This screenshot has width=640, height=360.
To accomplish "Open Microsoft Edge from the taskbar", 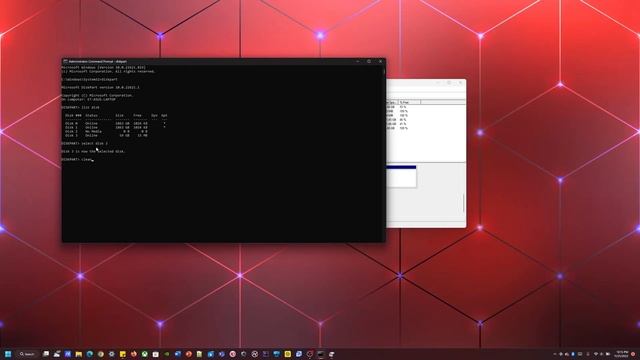I will tap(89, 354).
